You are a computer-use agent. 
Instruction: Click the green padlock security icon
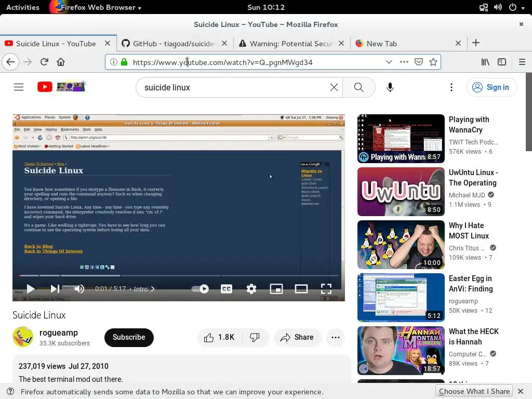(x=124, y=62)
